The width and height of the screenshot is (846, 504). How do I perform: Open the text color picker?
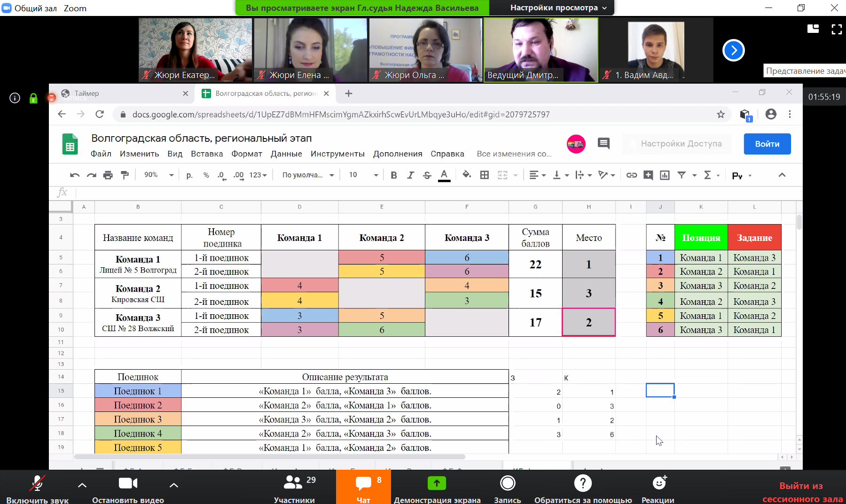tap(444, 175)
